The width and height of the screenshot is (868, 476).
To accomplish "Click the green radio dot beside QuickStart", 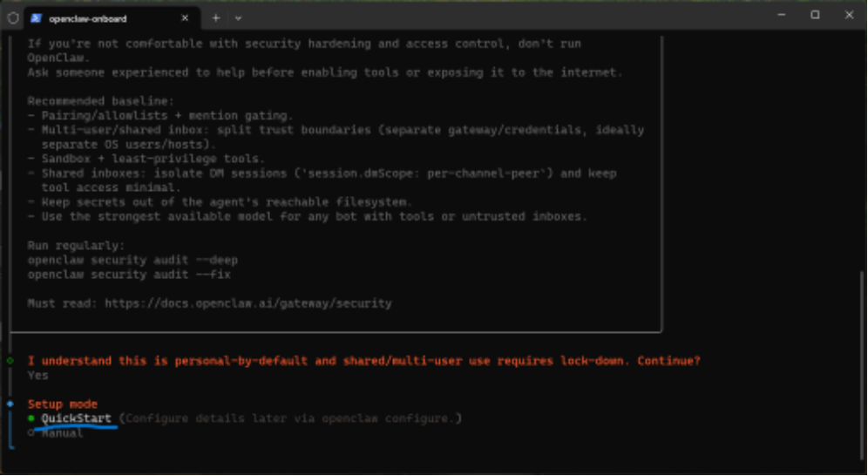I will 31,418.
